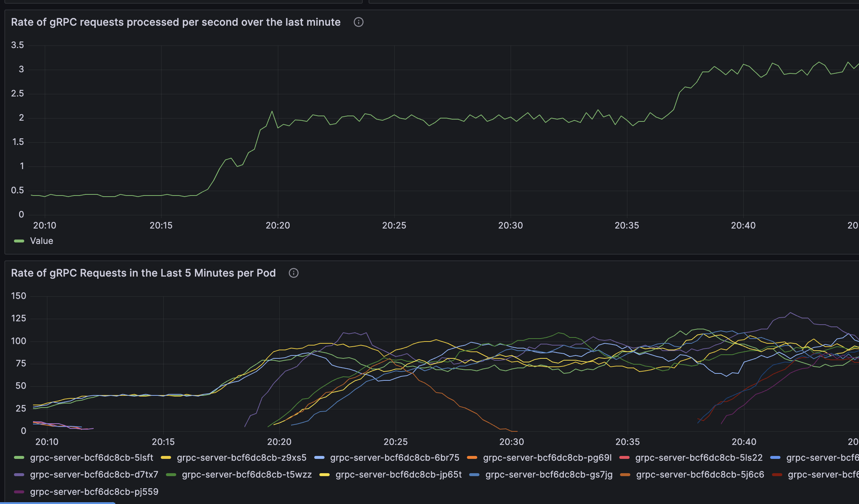Open panel title 'Rate of gRPC requests processed per second'
Viewport: 859px width, 504px height.
pos(176,22)
